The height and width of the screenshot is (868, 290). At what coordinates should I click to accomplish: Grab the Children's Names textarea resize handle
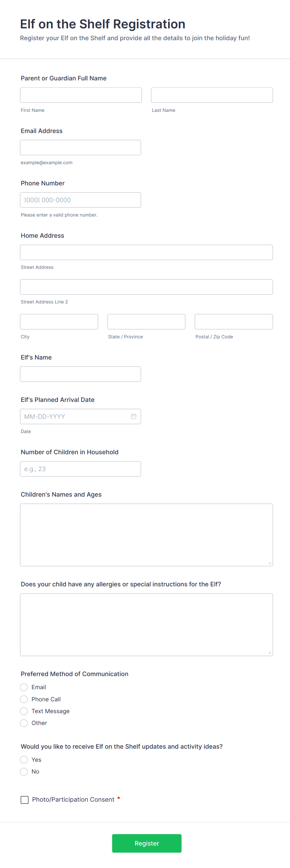269,563
